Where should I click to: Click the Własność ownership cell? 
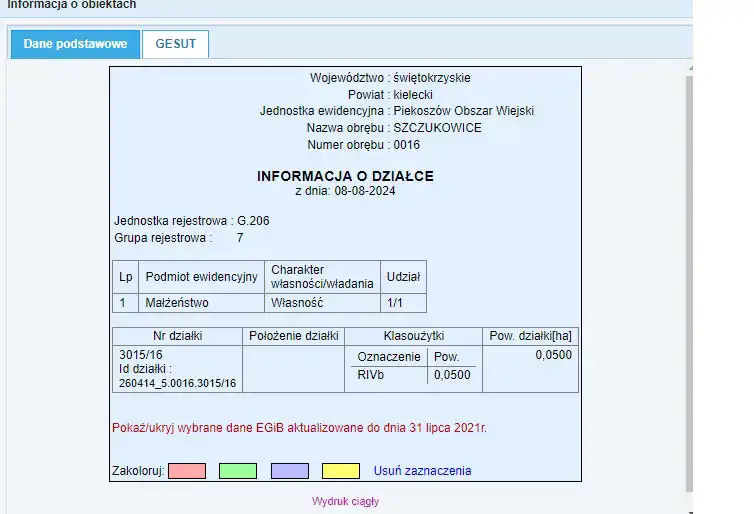pyautogui.click(x=298, y=302)
